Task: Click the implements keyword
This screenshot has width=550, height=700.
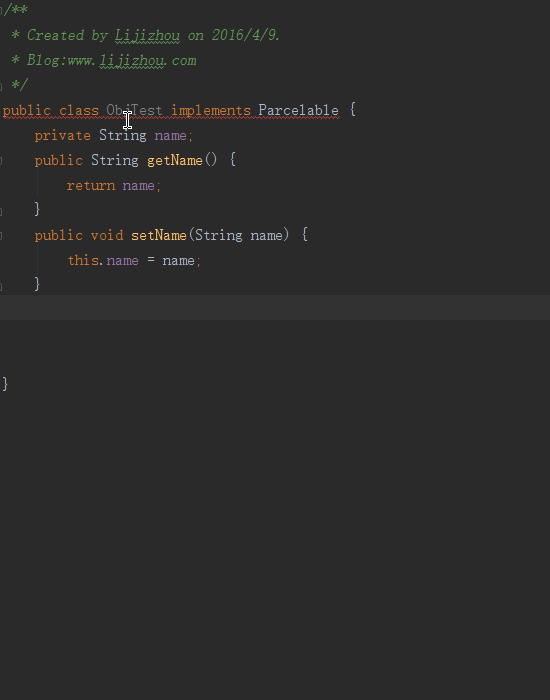Action: (x=211, y=110)
